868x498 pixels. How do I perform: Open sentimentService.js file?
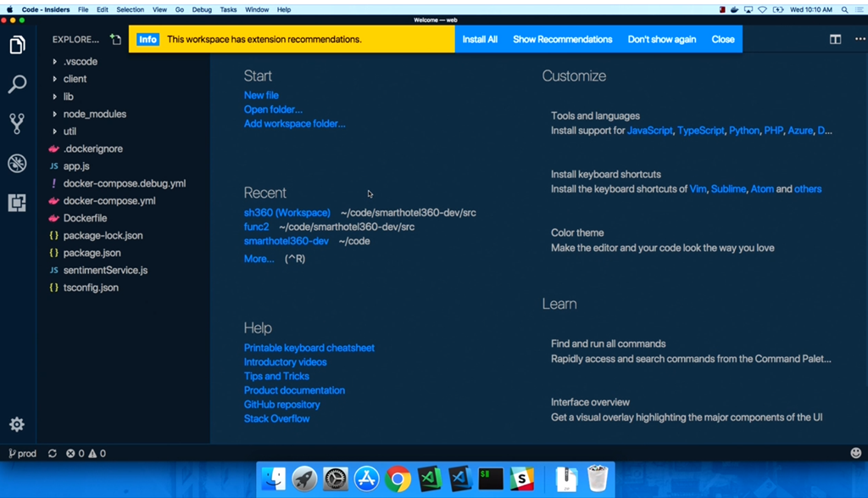click(105, 271)
